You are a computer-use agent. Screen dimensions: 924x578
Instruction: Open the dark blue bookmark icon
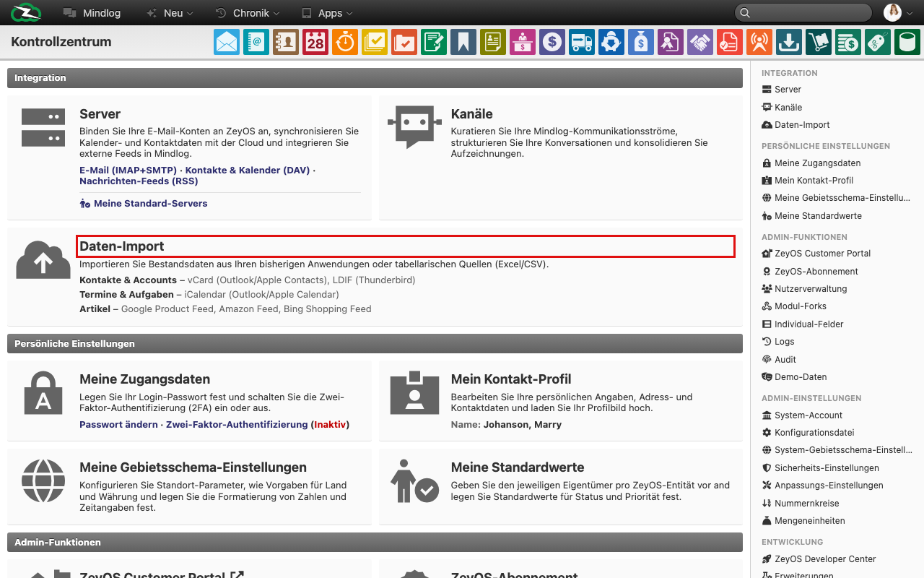pos(463,42)
